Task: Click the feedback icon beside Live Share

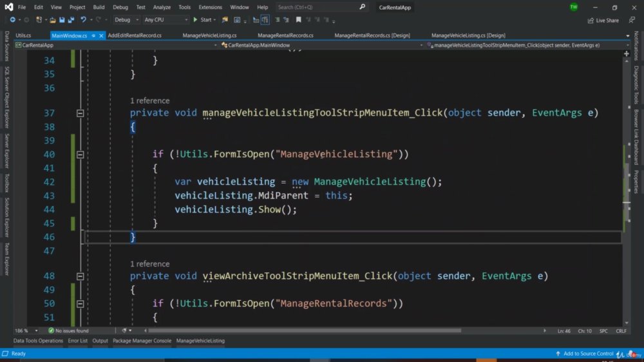Action: tap(632, 20)
